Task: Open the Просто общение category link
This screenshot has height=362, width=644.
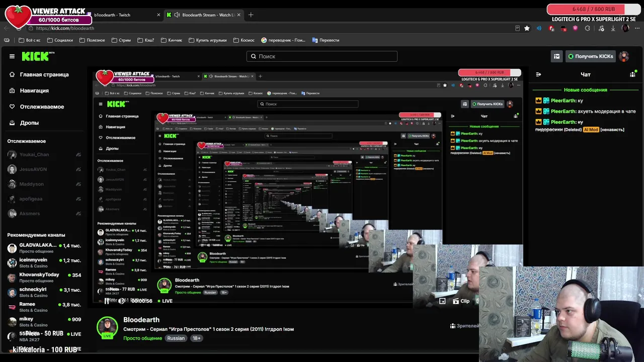Action: click(x=142, y=338)
